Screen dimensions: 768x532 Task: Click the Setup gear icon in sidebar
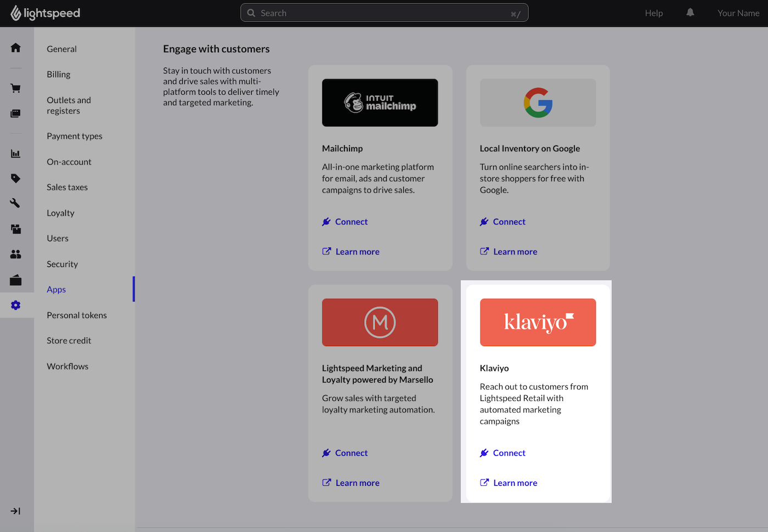pyautogui.click(x=15, y=305)
